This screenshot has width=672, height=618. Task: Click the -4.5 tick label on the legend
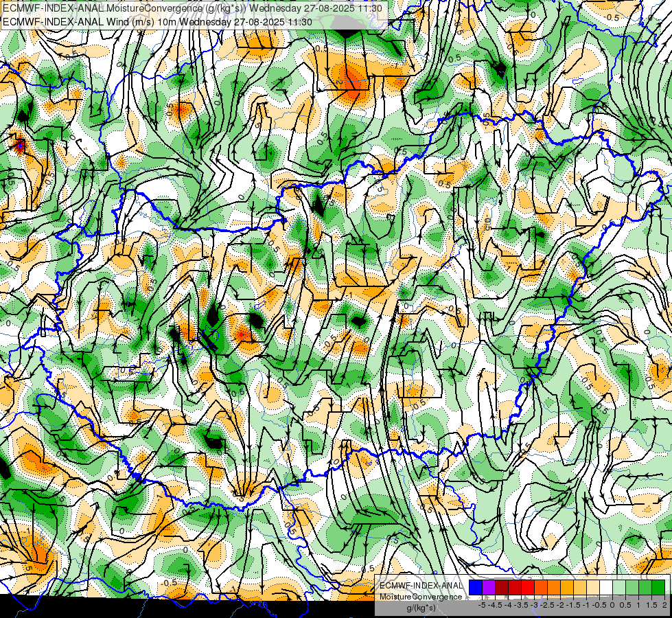[495, 605]
